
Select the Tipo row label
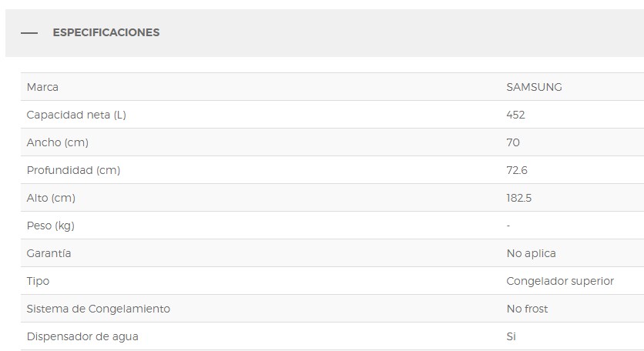pos(38,281)
